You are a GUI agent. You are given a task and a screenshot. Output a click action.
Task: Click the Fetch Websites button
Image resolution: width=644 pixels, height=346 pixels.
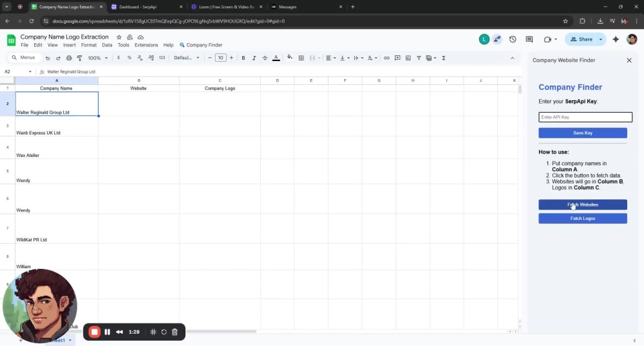pos(583,205)
